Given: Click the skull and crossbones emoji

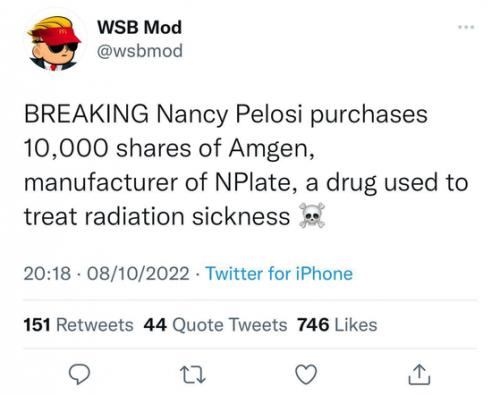Looking at the screenshot, I should tap(312, 215).
